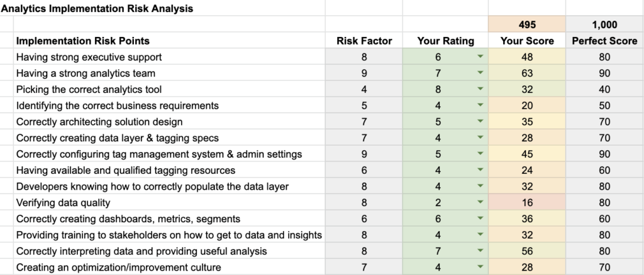The height and width of the screenshot is (275, 644).
Task: Click the Risk Factor column header
Action: (x=364, y=41)
